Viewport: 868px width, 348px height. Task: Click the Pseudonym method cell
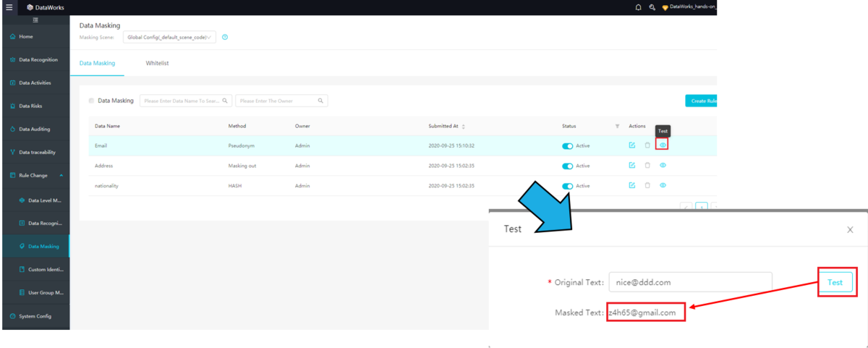coord(241,145)
